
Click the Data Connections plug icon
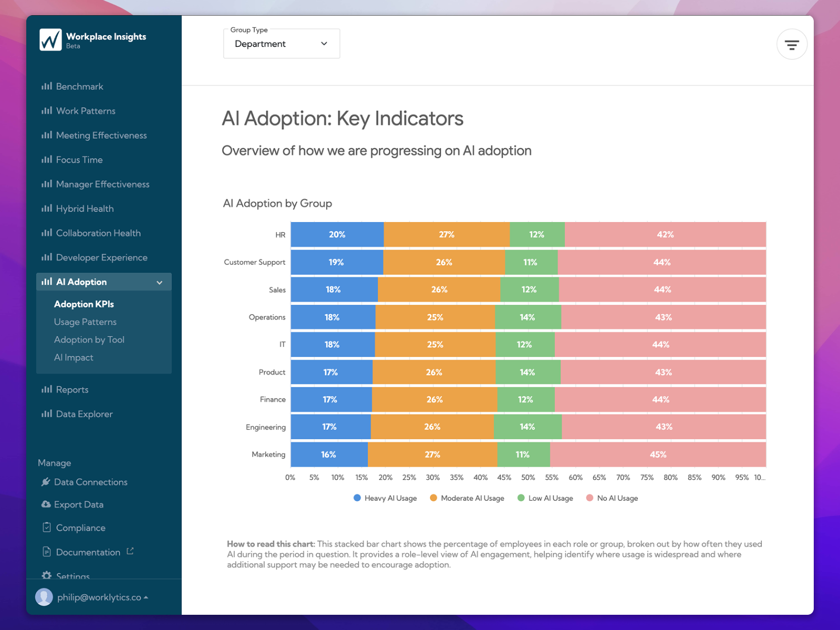[46, 482]
